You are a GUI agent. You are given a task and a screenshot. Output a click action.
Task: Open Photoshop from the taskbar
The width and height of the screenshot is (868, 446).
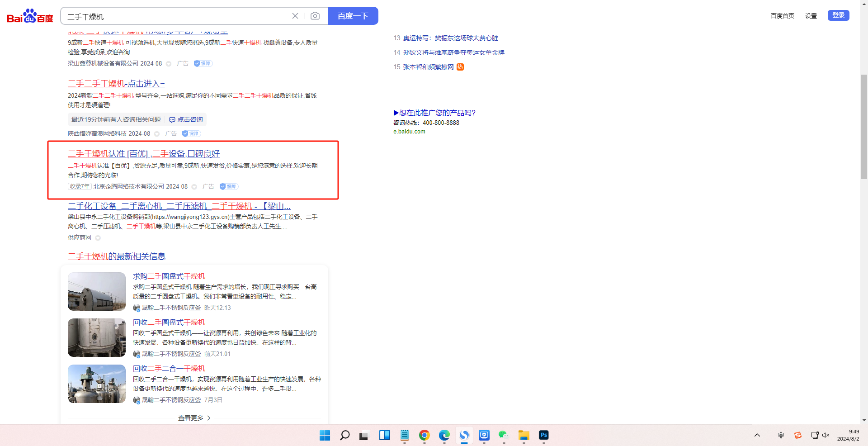tap(543, 435)
